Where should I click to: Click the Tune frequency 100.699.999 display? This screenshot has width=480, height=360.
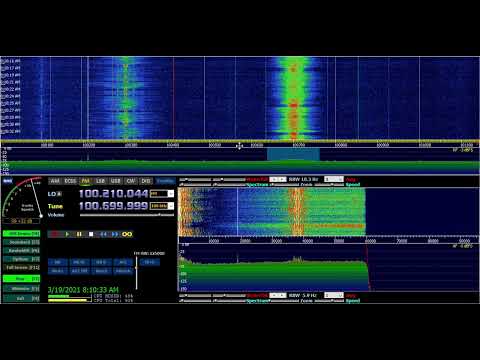coord(113,206)
